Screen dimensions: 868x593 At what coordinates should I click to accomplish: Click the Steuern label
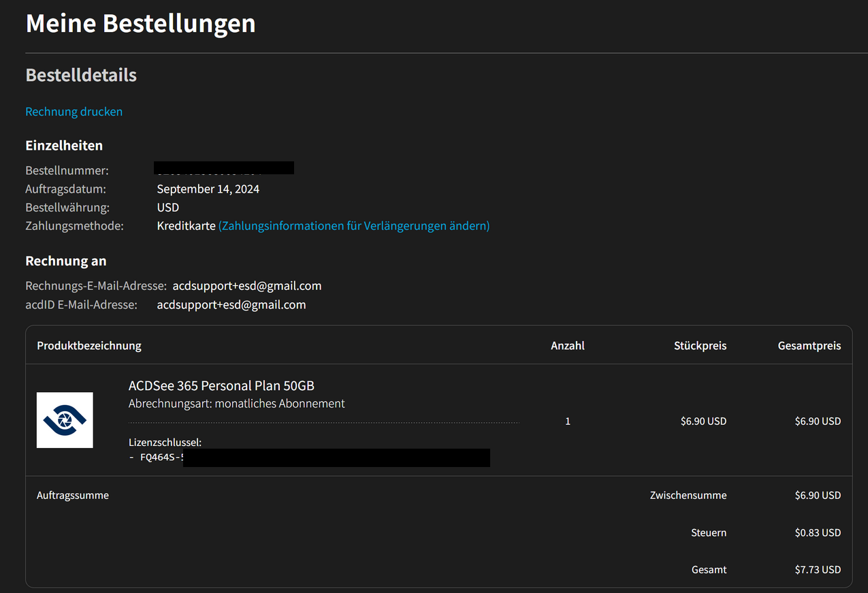point(709,532)
